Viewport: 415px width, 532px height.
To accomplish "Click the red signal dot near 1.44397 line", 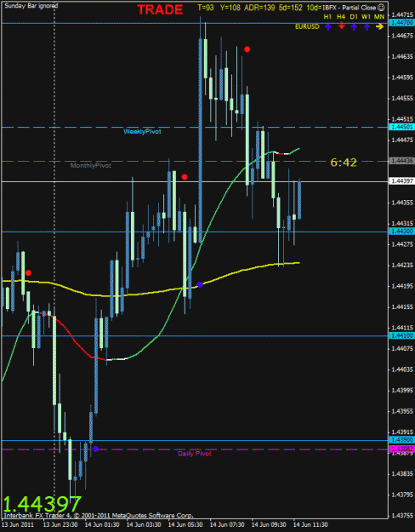I will pos(185,177).
